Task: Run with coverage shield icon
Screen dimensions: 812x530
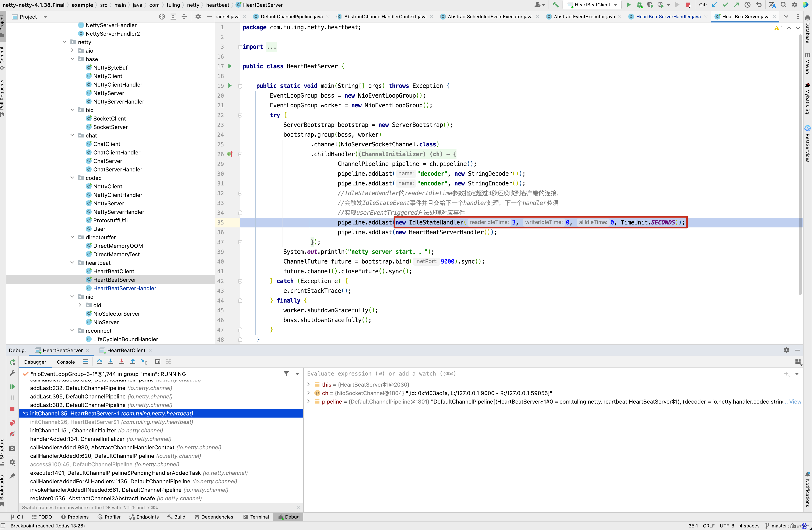Action: (x=650, y=5)
